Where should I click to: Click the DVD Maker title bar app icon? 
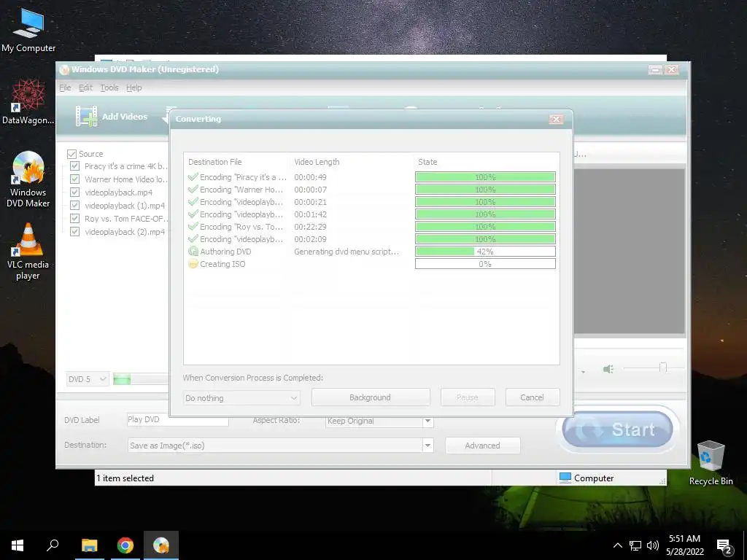[65, 69]
